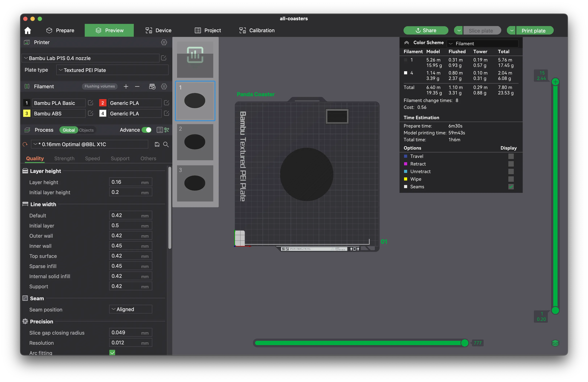Remove a filament with the minus icon
The image size is (588, 382).
tap(137, 86)
